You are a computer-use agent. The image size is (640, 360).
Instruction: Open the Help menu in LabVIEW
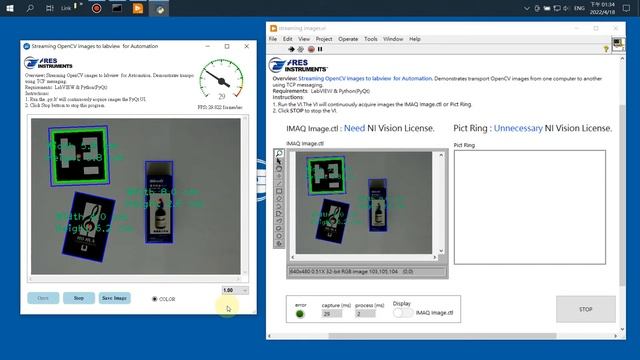pyautogui.click(x=415, y=39)
